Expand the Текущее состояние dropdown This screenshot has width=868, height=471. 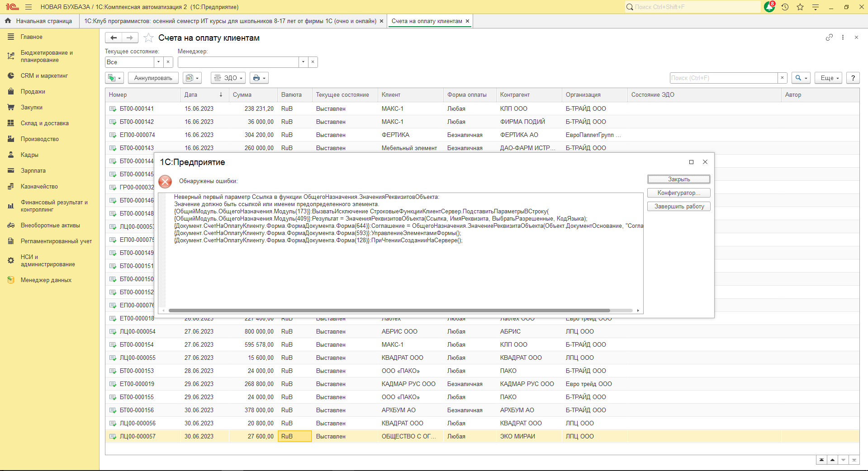[158, 62]
